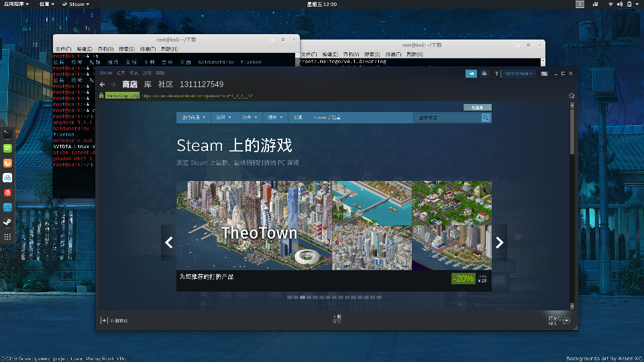The width and height of the screenshot is (644, 362).
Task: Switch to the 库 library tab
Action: tap(148, 84)
